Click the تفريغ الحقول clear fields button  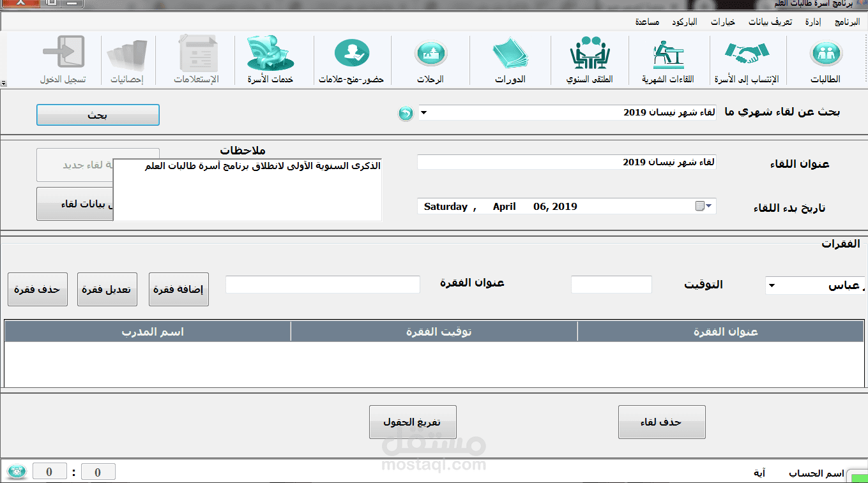click(413, 422)
